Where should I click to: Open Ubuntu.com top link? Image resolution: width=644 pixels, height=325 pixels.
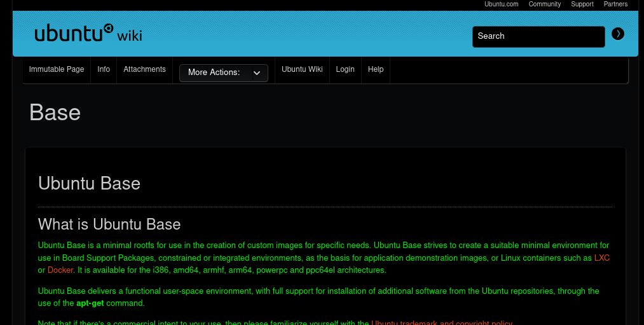tap(501, 4)
